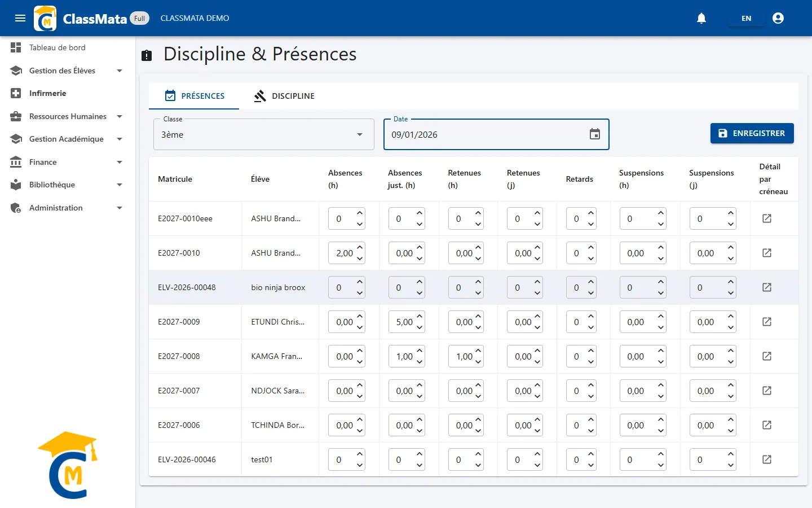Increase Retenues (h) for KAMGA Fran

[478, 351]
